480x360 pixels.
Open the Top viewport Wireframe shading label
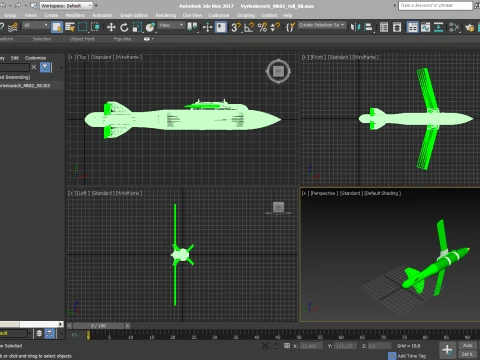pyautogui.click(x=129, y=57)
